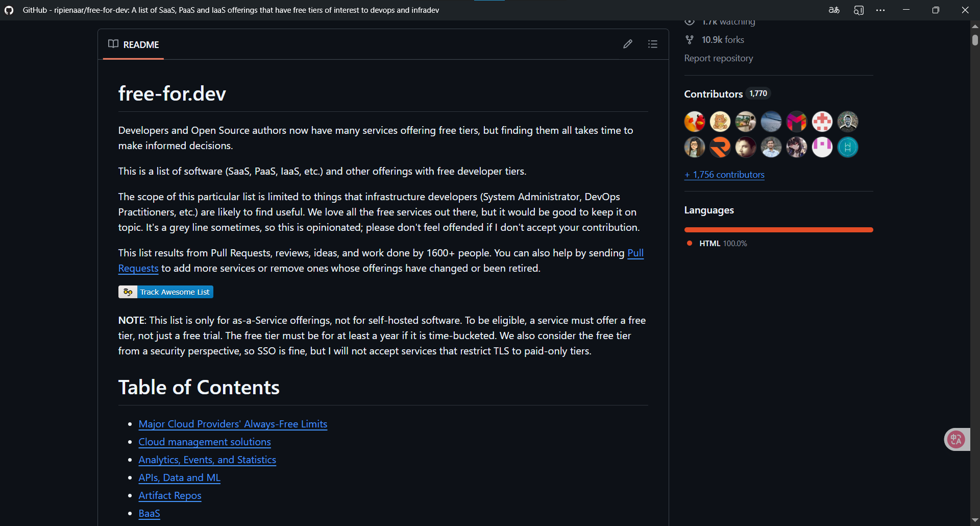Click the orange HTML language bar
This screenshot has width=980, height=526.
tap(779, 230)
